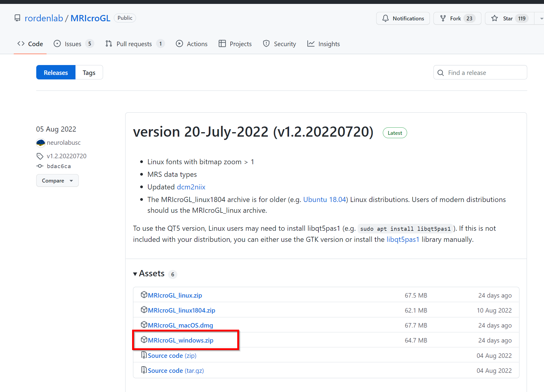544x392 pixels.
Task: Click the Star button label
Action: [508, 19]
